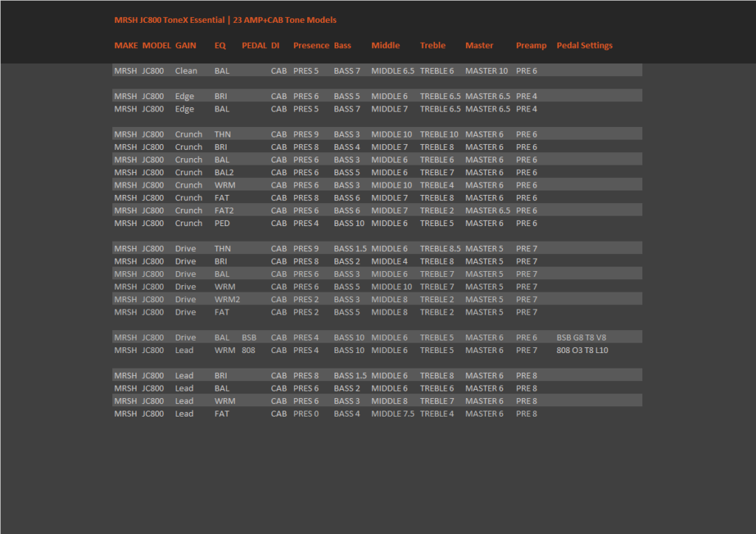Viewport: 756px width, 534px height.
Task: Click 'MASTER 10' in the Clean row
Action: click(487, 71)
